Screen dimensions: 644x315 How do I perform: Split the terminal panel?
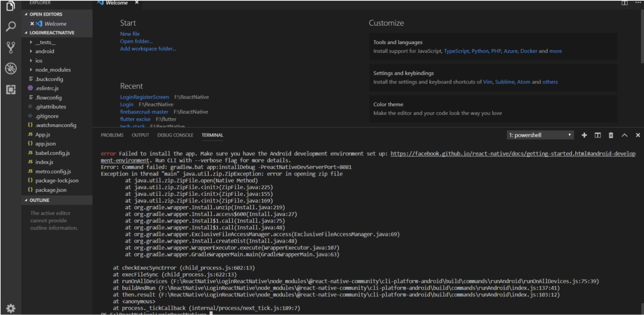click(598, 135)
